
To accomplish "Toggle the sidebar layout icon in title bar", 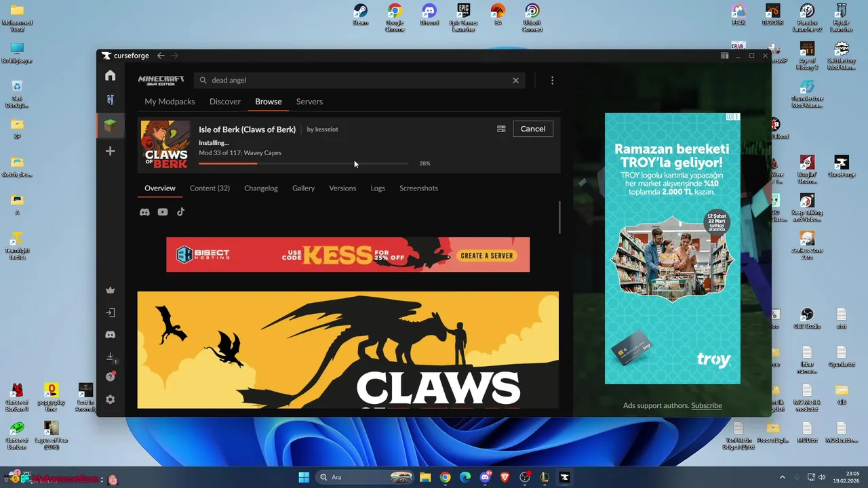I will point(724,56).
